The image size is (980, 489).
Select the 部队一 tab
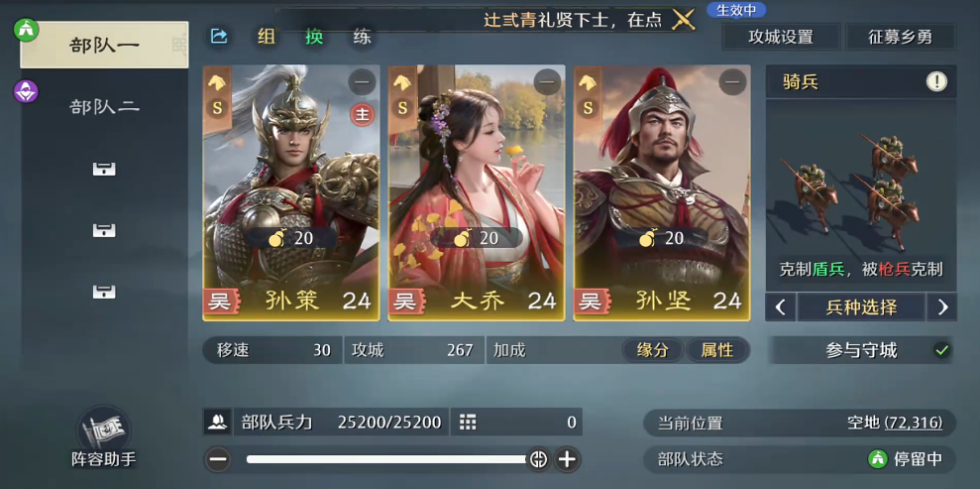click(104, 45)
